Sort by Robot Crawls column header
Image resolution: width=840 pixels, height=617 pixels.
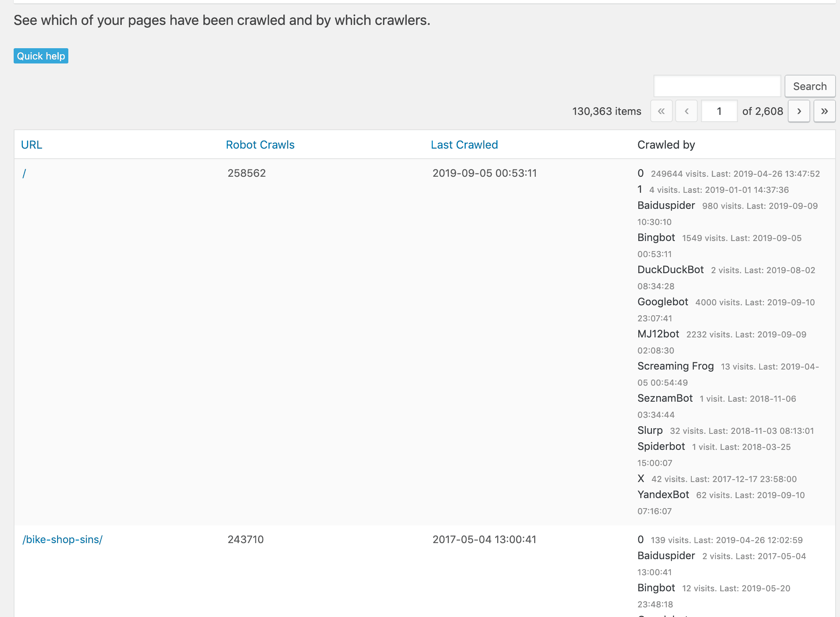point(260,145)
